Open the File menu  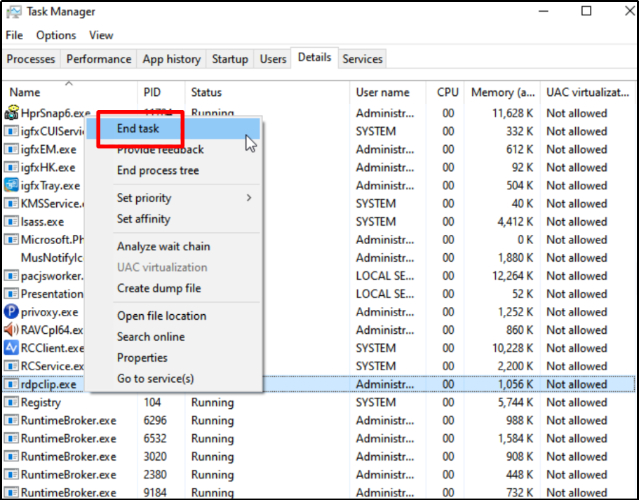[14, 35]
